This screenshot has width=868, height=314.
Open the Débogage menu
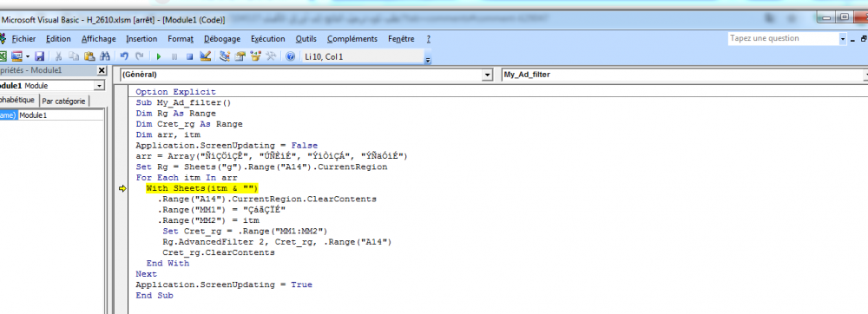point(222,39)
